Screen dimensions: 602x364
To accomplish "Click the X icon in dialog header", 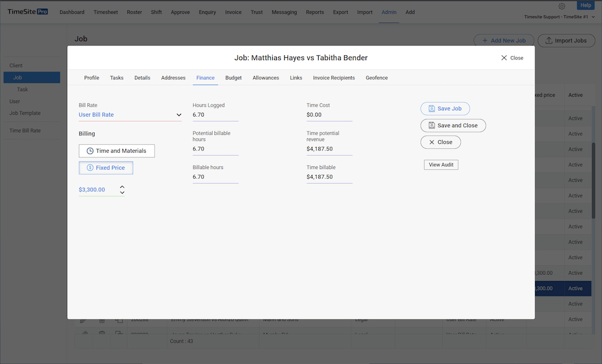I will [504, 58].
